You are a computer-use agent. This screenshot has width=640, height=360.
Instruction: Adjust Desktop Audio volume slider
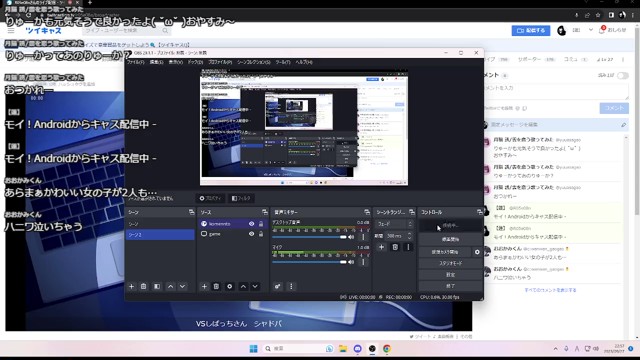(309, 237)
